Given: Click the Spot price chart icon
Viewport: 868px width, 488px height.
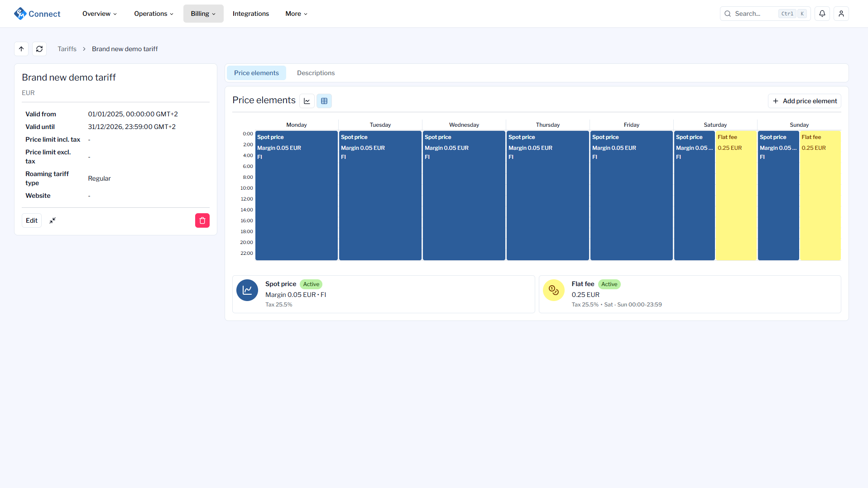Looking at the screenshot, I should [x=247, y=290].
